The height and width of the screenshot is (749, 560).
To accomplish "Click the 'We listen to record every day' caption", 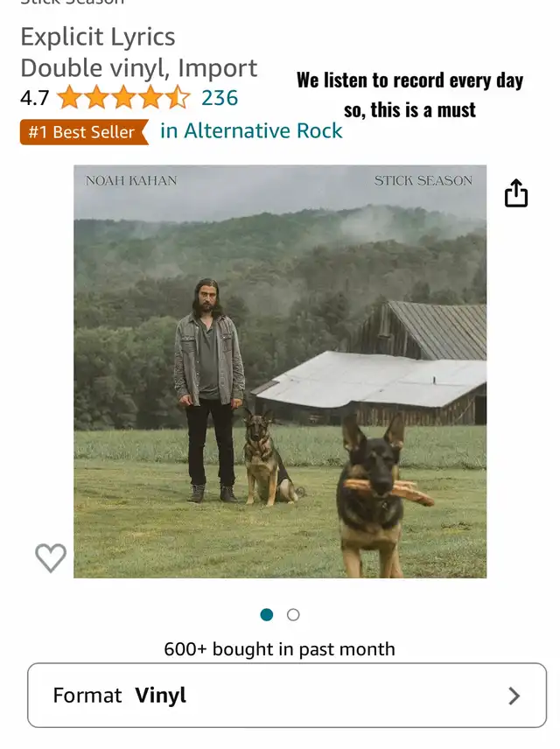I will (x=410, y=80).
